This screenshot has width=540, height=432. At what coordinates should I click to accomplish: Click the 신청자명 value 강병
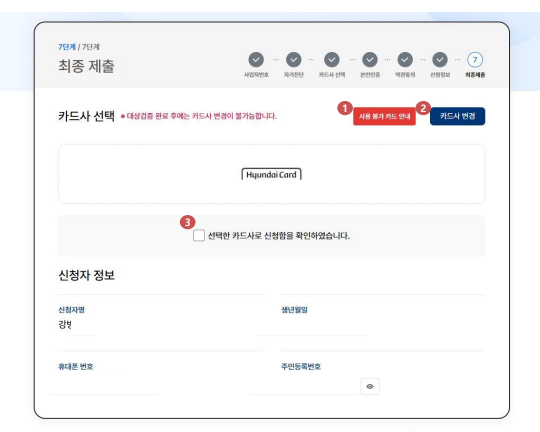(x=65, y=324)
